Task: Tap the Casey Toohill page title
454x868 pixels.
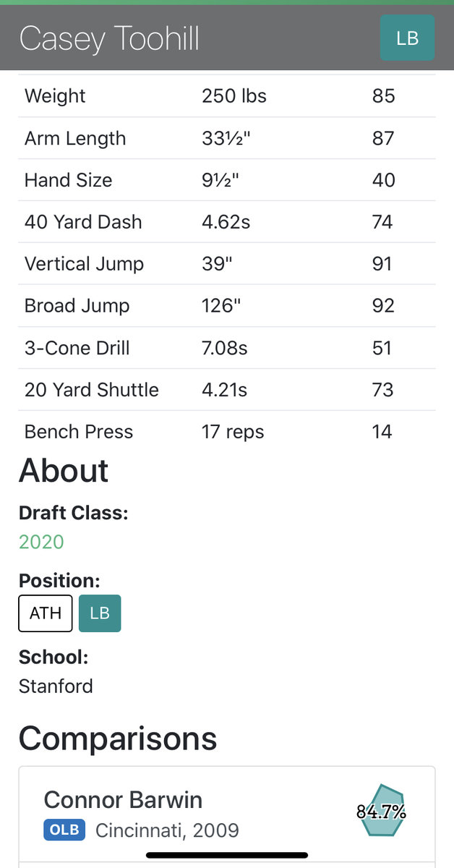Action: [109, 38]
